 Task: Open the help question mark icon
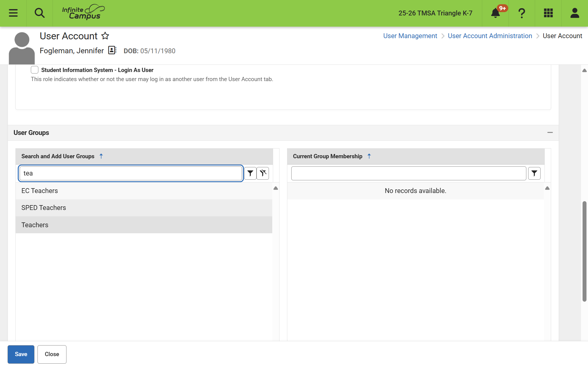point(522,13)
